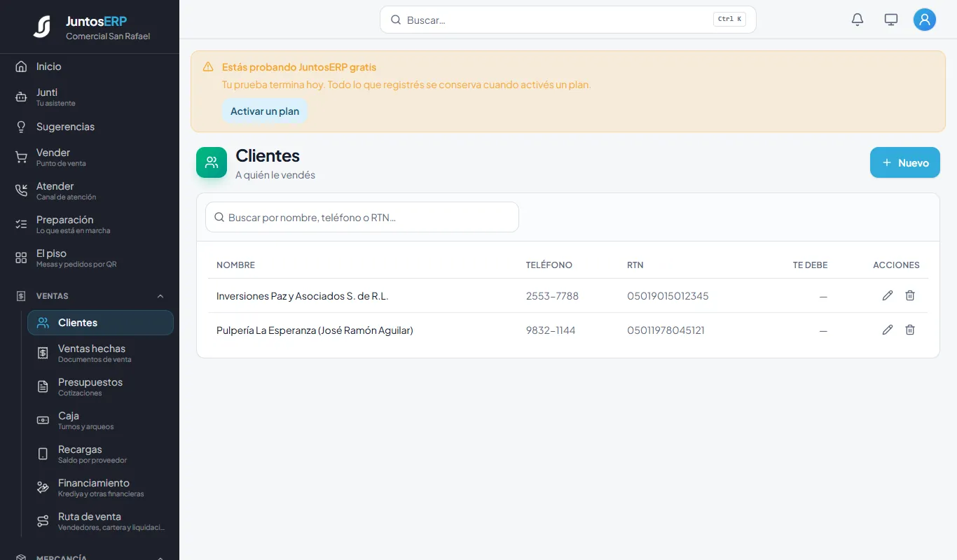The image size is (957, 560).
Task: Edit Pulpería La Esperanza with pencil icon
Action: [x=888, y=330]
